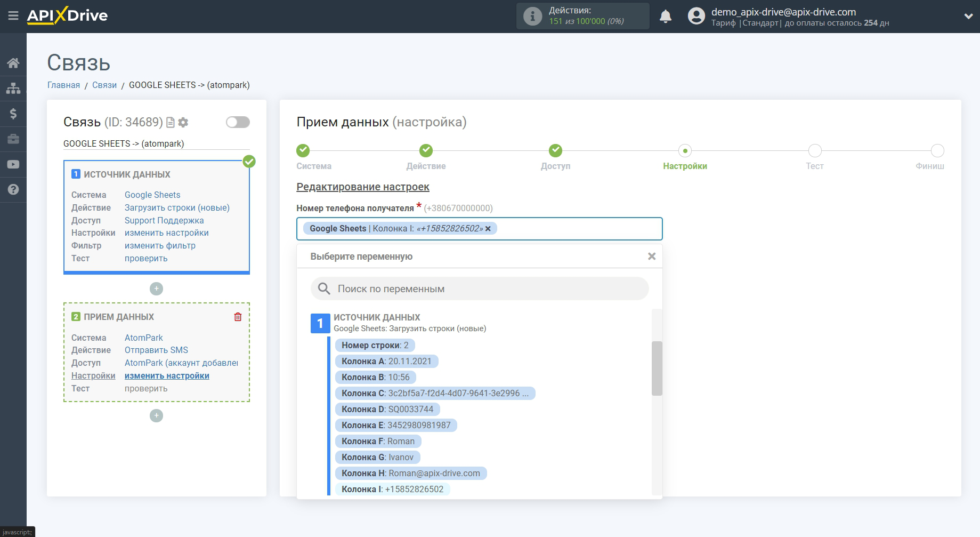Click the notifications bell icon
This screenshot has height=537, width=980.
[x=666, y=17]
